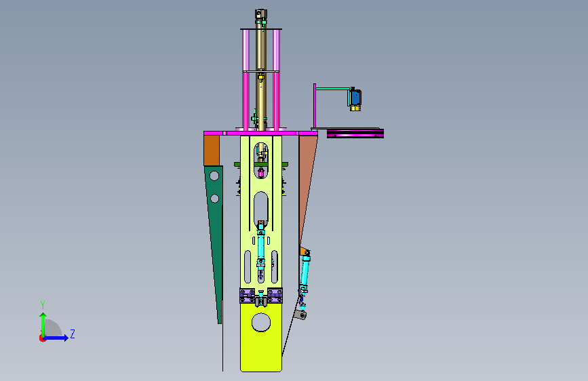Select the right purple hinge block
Viewport: 588px width, 381px height.
coord(275,296)
